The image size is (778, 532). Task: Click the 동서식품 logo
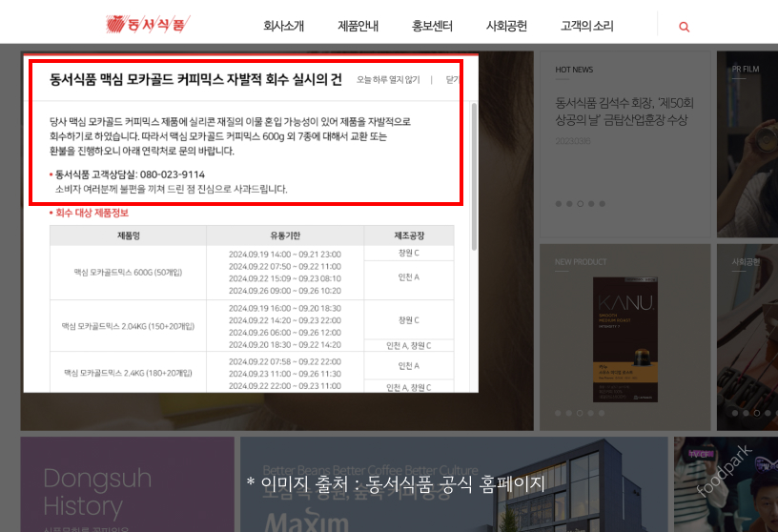148,24
